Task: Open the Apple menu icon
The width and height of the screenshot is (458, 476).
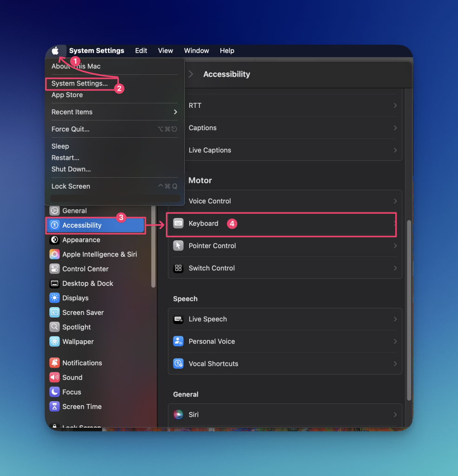Action: [x=55, y=51]
